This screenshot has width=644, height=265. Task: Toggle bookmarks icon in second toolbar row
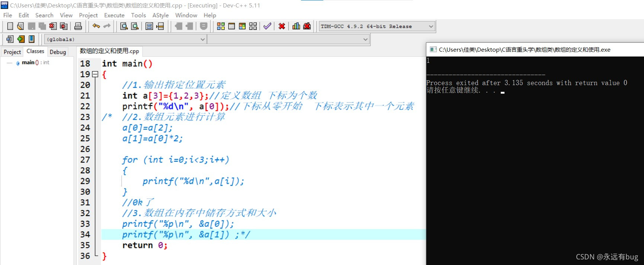click(x=32, y=39)
